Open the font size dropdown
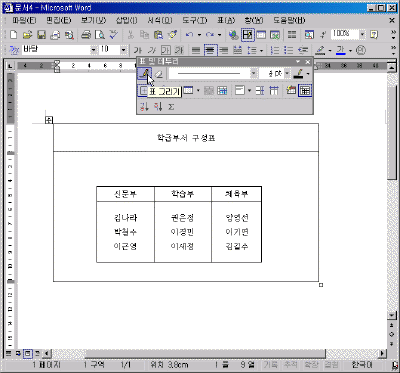Image resolution: width=400 pixels, height=373 pixels. (124, 50)
